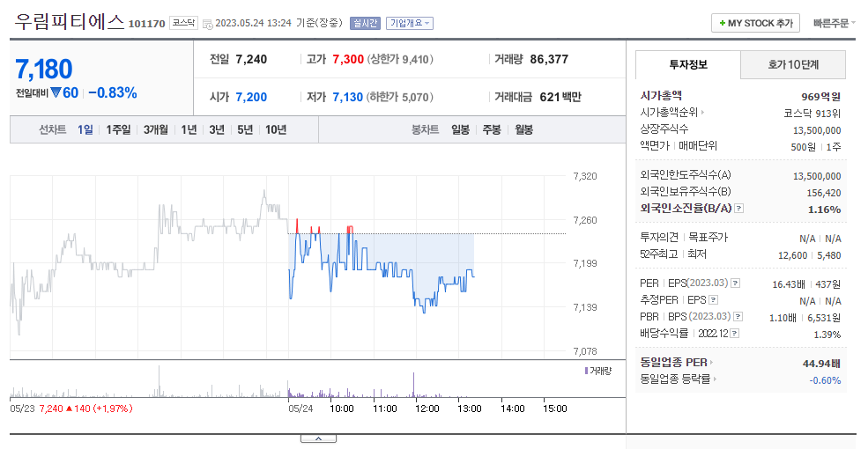Open the 기업개요 dropdown
868x449 pixels.
pos(410,23)
